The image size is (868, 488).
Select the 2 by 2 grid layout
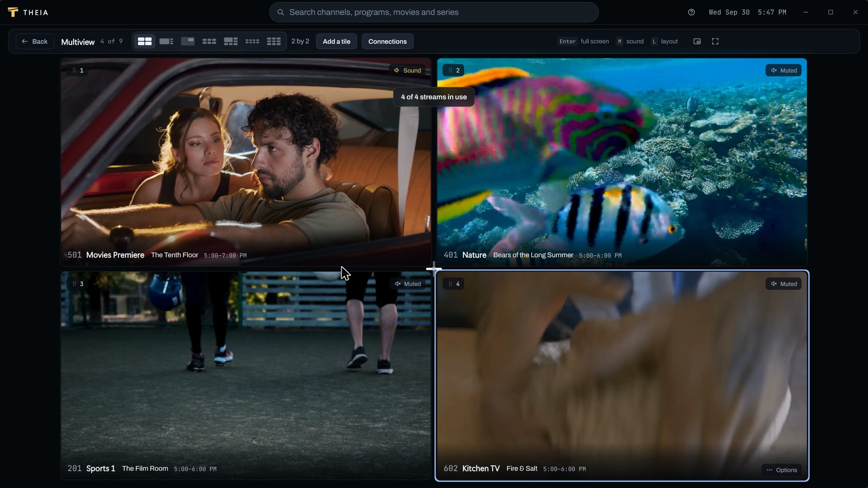pyautogui.click(x=145, y=41)
